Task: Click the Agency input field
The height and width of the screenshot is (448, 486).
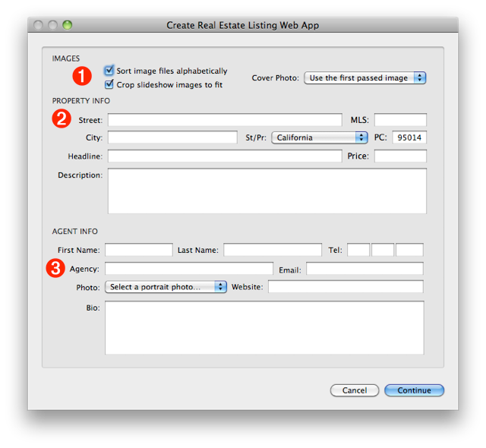Action: click(x=189, y=269)
